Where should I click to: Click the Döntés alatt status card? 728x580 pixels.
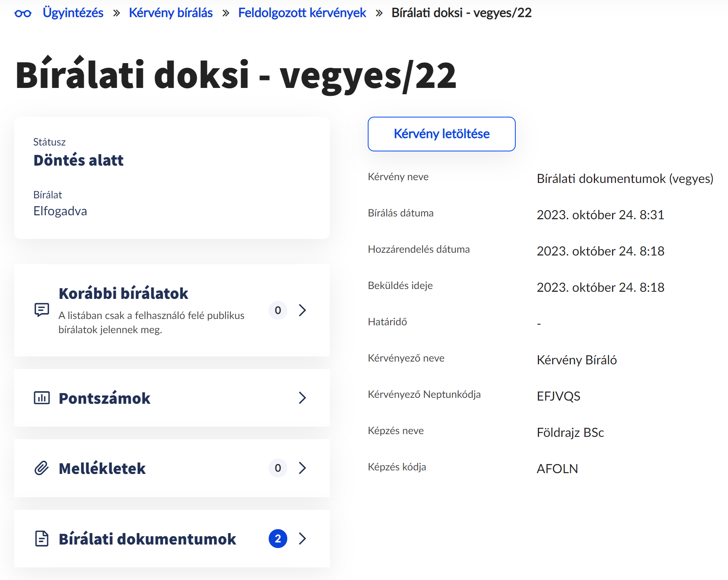[x=79, y=160]
